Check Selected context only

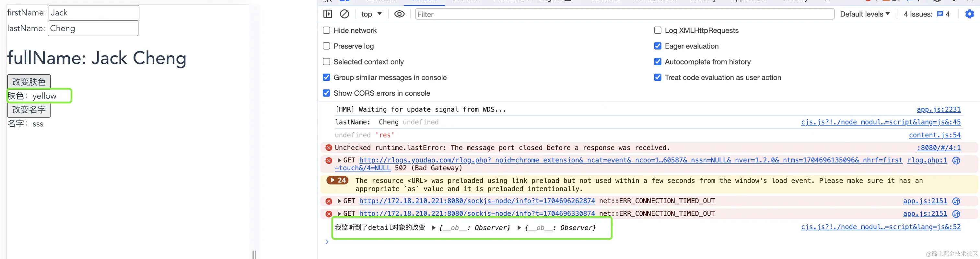[326, 62]
